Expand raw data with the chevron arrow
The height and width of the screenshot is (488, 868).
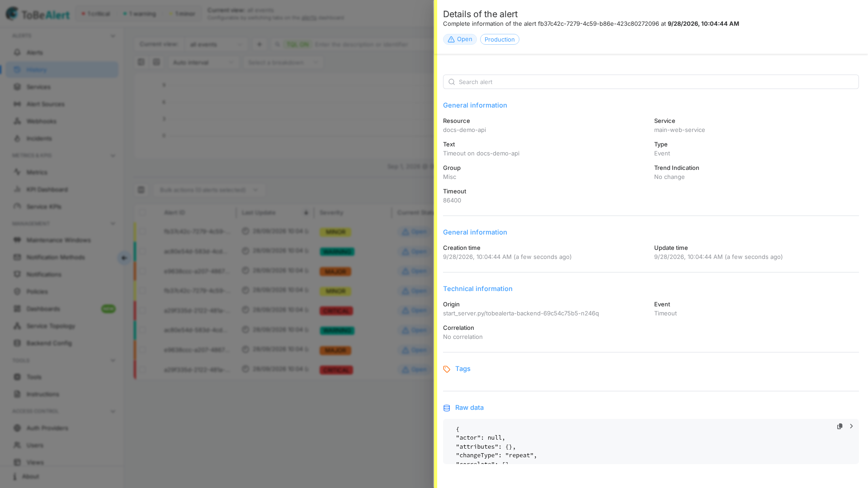(851, 426)
